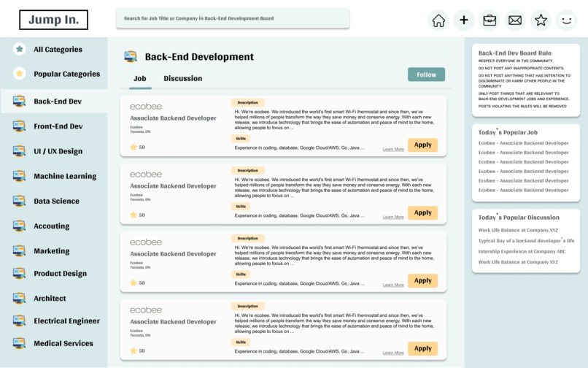
Task: Open the envelope messages icon
Action: [x=515, y=20]
